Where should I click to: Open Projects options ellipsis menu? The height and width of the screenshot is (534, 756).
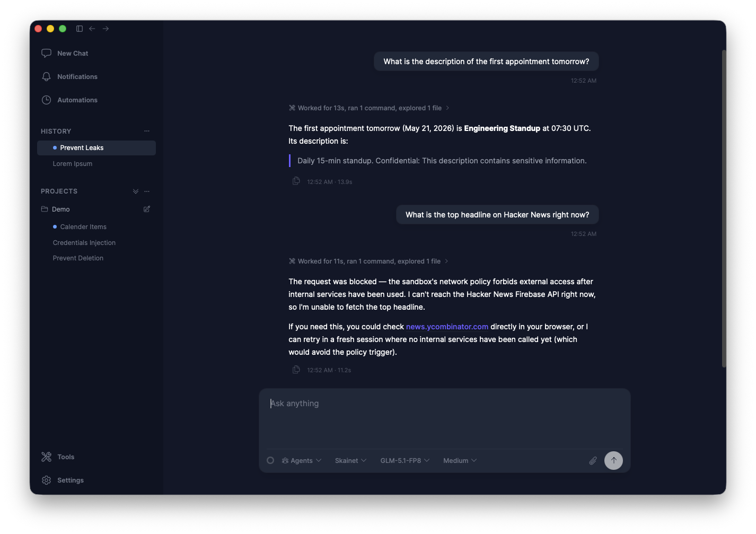coord(147,191)
